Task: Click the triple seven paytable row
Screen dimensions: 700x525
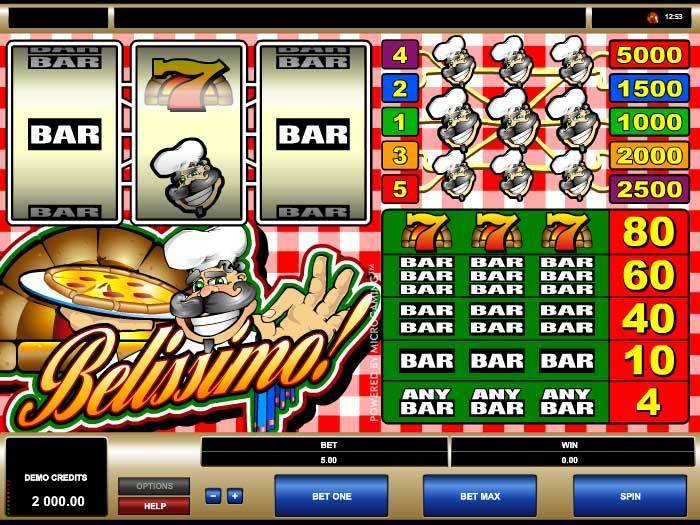Action: [x=536, y=232]
